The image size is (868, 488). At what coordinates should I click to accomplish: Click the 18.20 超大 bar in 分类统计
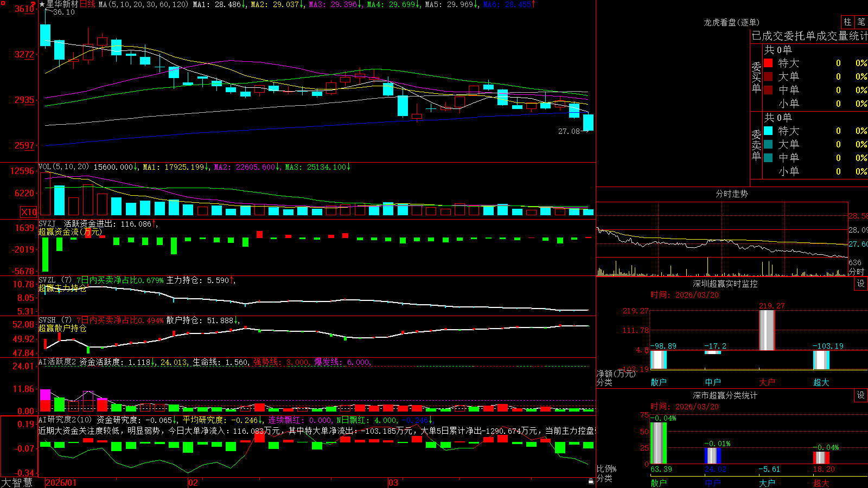(821, 458)
